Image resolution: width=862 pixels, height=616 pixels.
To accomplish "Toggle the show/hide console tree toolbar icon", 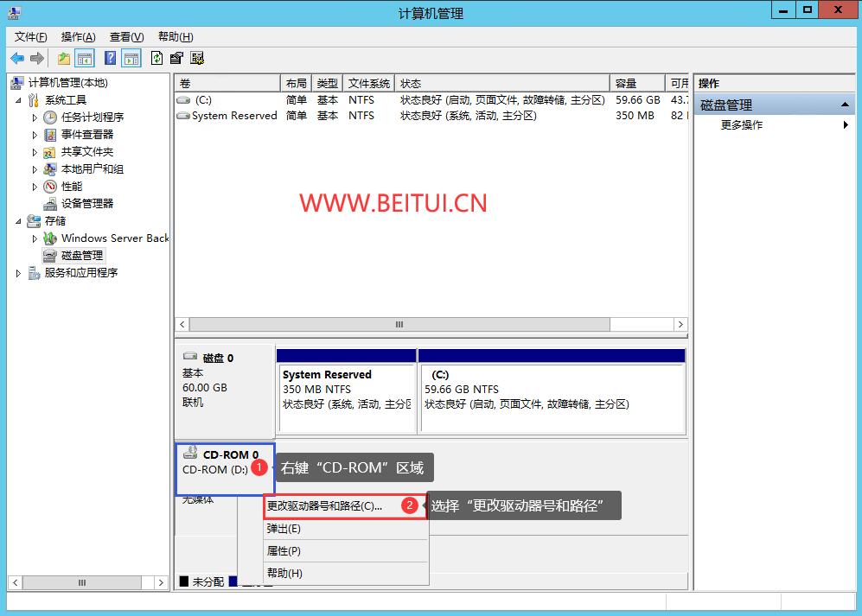I will tap(85, 58).
